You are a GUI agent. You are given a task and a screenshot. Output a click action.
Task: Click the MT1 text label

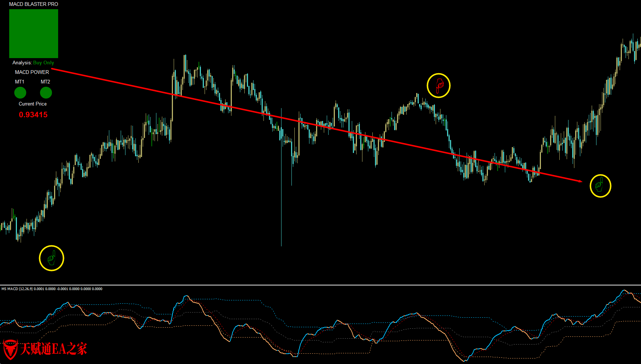point(20,82)
